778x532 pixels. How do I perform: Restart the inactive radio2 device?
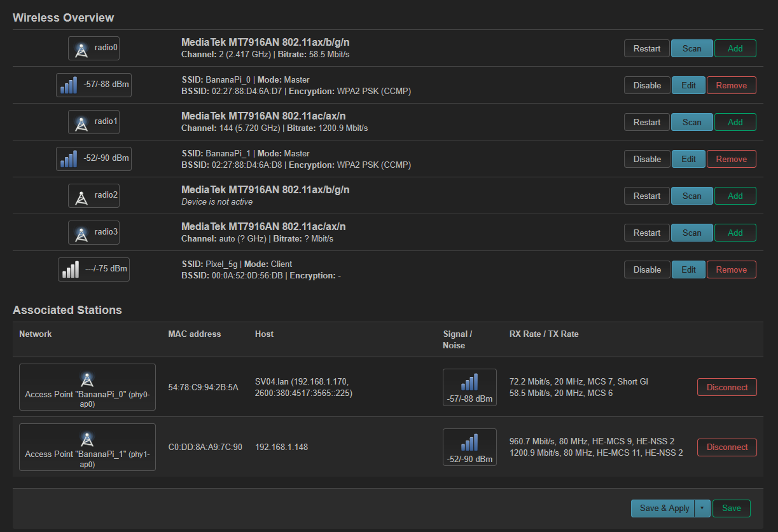pos(647,196)
